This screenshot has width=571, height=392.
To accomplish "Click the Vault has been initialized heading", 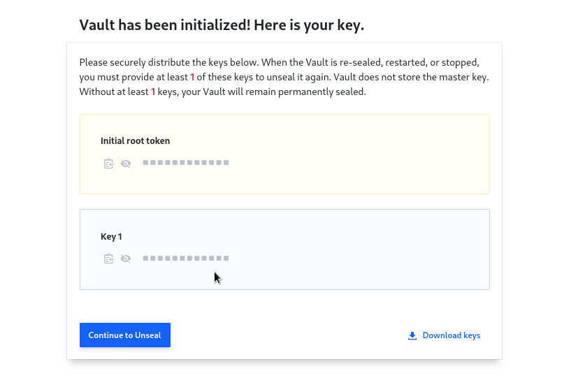I will 222,25.
